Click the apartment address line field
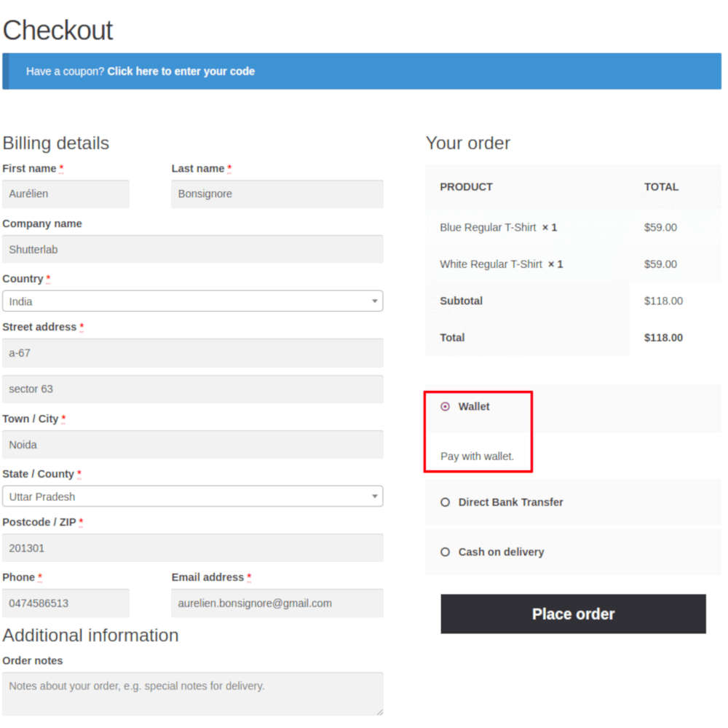The image size is (728, 728). (x=193, y=389)
